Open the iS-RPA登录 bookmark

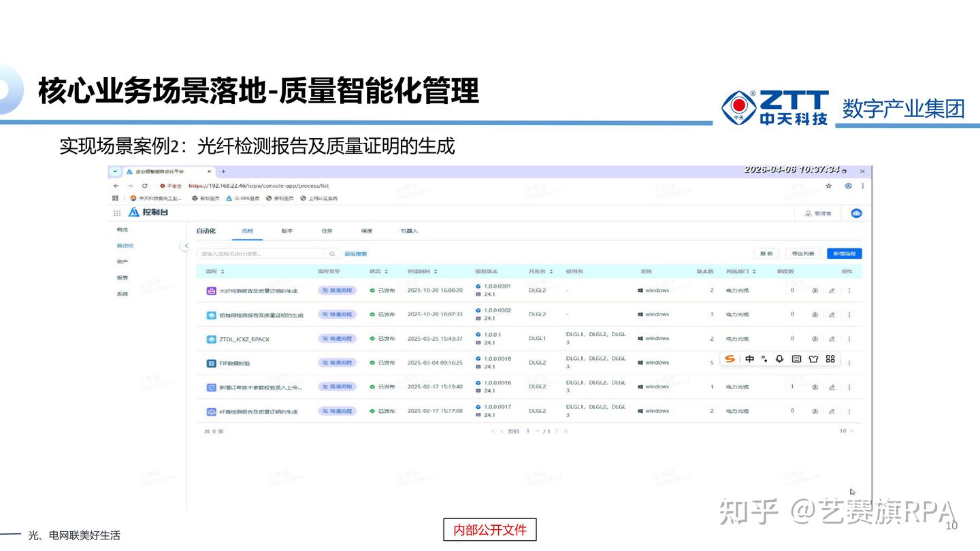tap(243, 198)
